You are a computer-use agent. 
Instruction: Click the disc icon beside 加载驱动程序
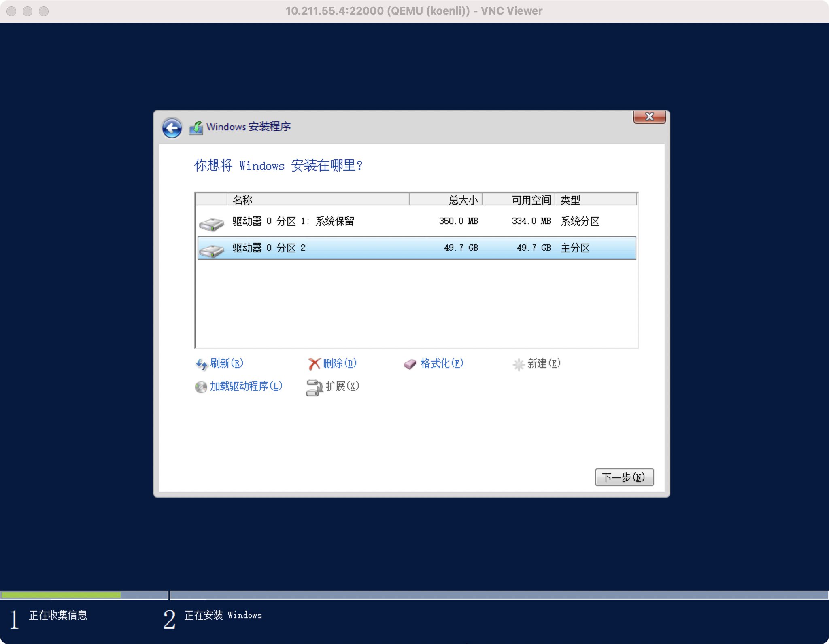point(200,386)
